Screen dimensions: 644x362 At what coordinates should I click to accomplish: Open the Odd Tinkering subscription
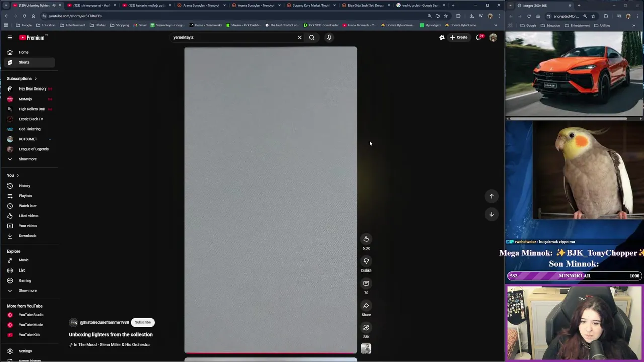point(30,129)
